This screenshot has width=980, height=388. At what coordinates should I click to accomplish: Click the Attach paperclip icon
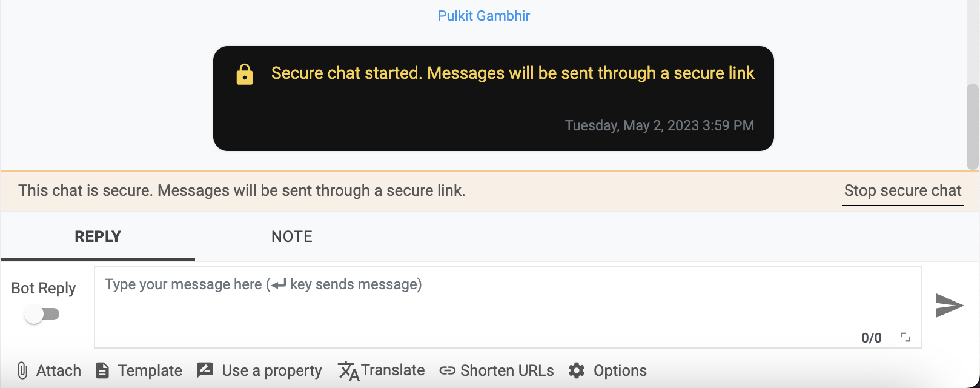23,370
